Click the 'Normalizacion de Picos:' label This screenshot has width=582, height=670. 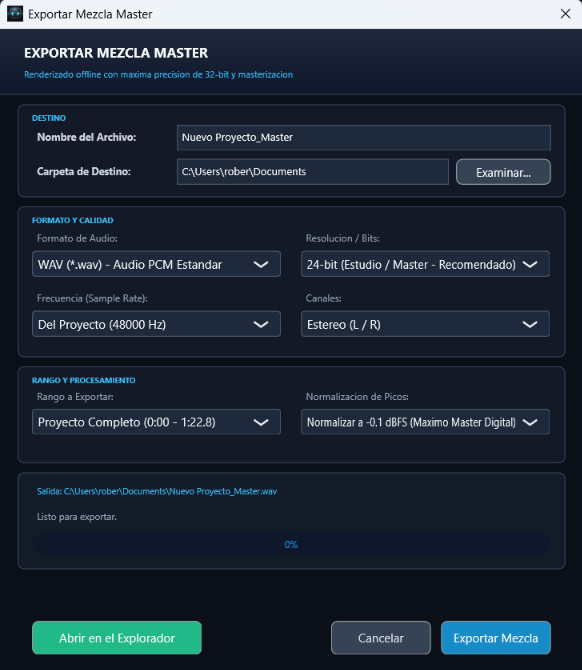click(x=357, y=397)
